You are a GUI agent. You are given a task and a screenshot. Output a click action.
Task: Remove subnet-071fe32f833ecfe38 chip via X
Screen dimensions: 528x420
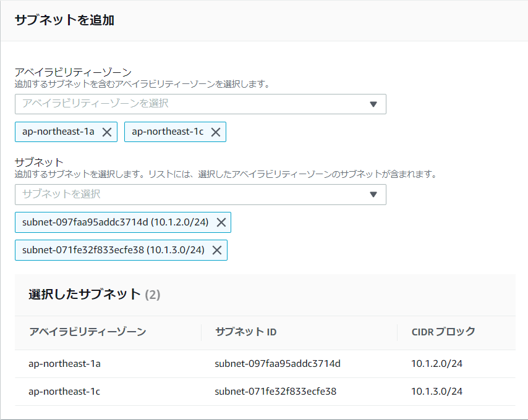[217, 250]
